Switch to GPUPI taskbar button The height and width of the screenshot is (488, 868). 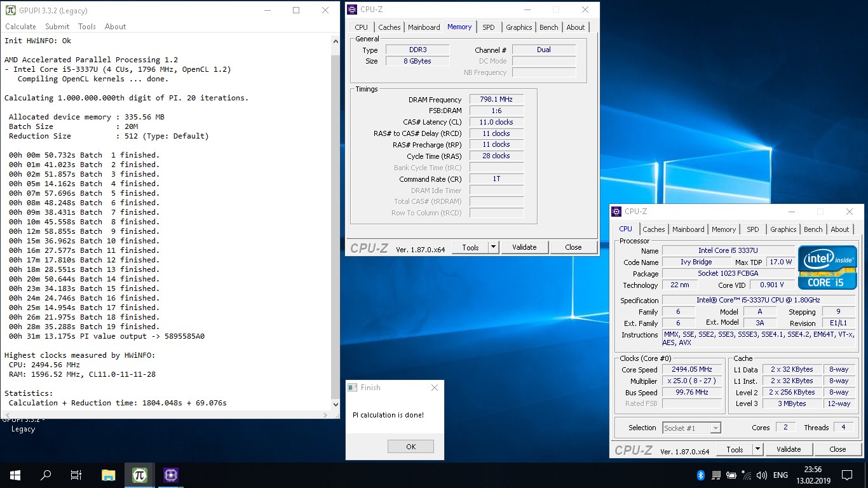(140, 475)
